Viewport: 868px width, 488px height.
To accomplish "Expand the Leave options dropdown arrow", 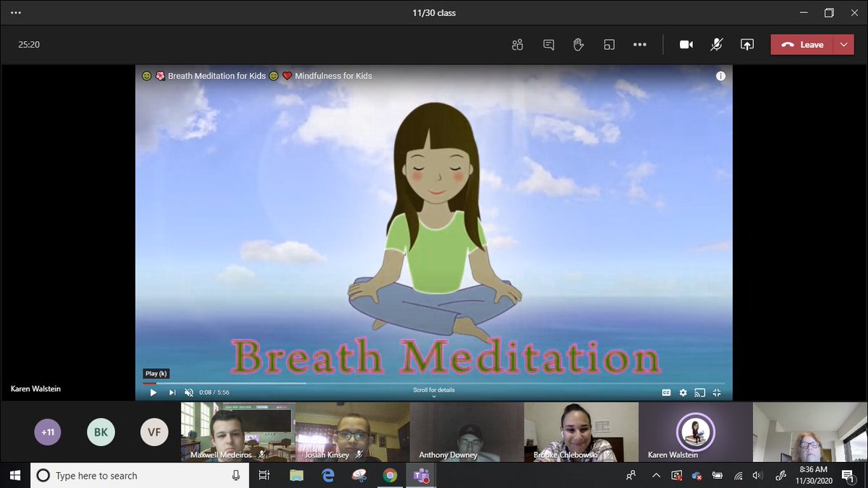I will [x=843, y=45].
